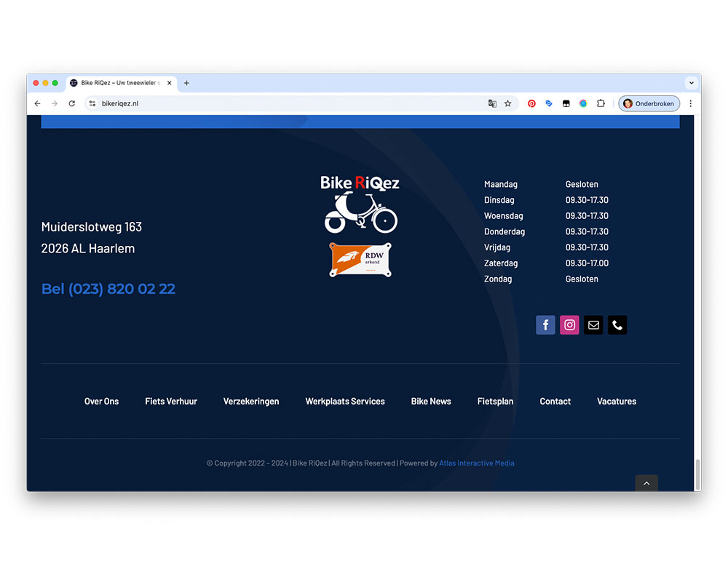Viewport: 728px width, 582px height.
Task: Open the Onderbroken profile menu
Action: pos(649,103)
